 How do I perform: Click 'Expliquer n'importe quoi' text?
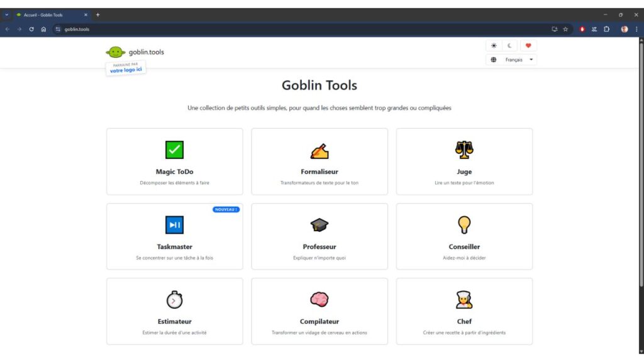point(319,258)
